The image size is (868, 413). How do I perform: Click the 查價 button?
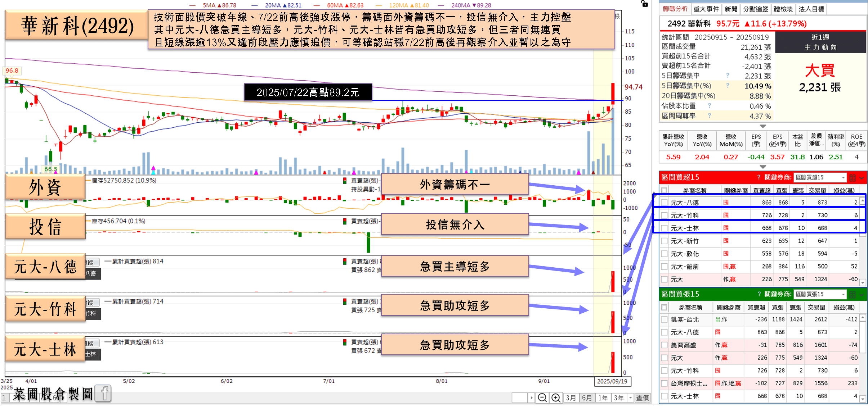click(642, 398)
